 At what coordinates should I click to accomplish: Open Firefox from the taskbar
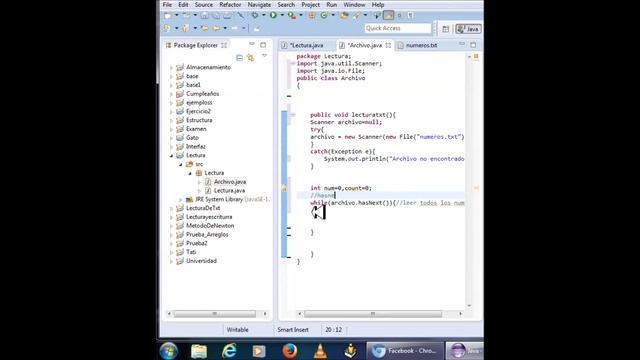click(289, 351)
